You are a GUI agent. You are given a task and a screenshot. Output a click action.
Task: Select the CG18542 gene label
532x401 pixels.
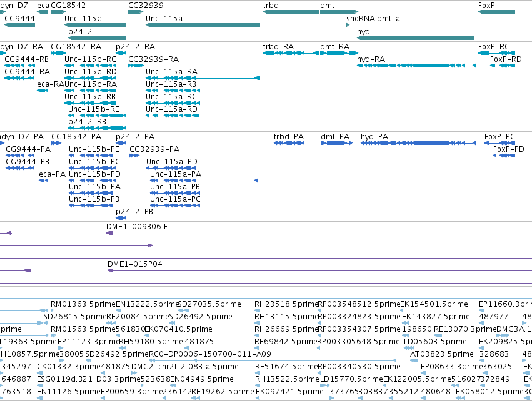[68, 6]
